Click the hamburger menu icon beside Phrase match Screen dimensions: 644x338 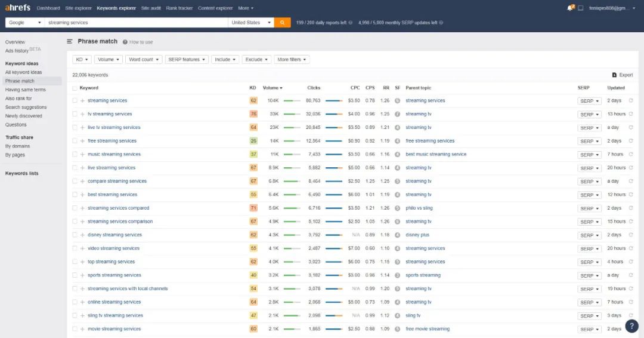click(70, 42)
